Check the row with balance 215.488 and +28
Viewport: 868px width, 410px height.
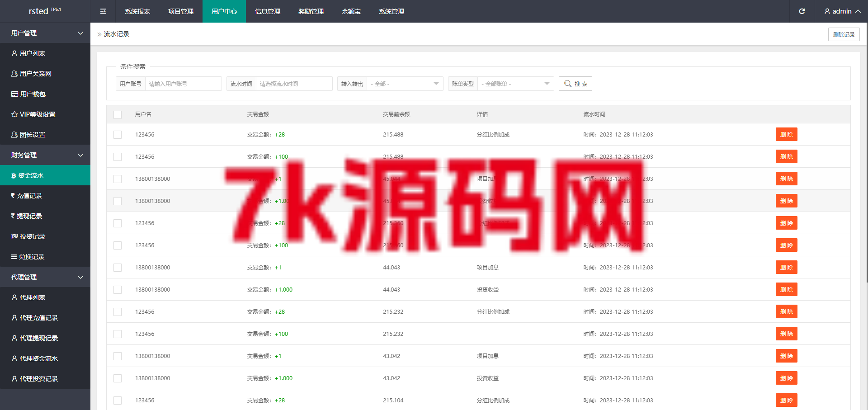[118, 135]
